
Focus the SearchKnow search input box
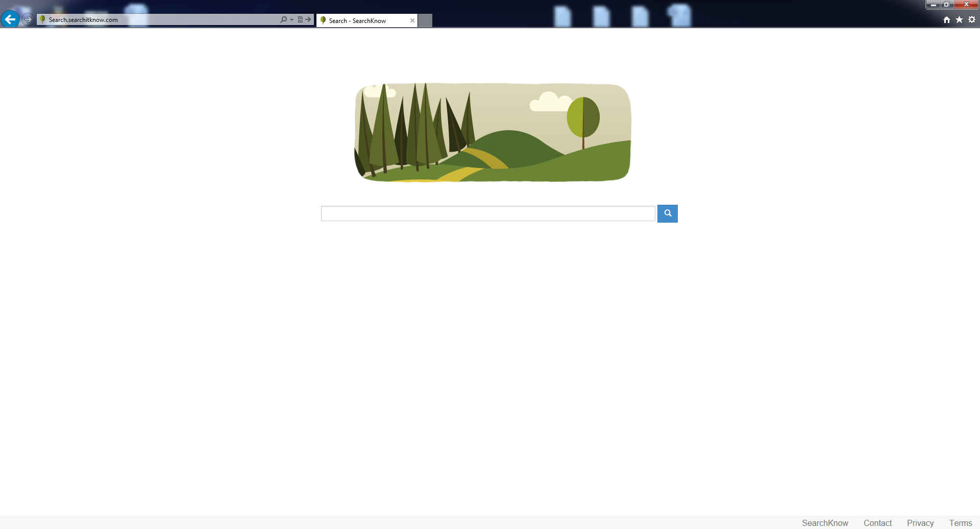pyautogui.click(x=488, y=213)
